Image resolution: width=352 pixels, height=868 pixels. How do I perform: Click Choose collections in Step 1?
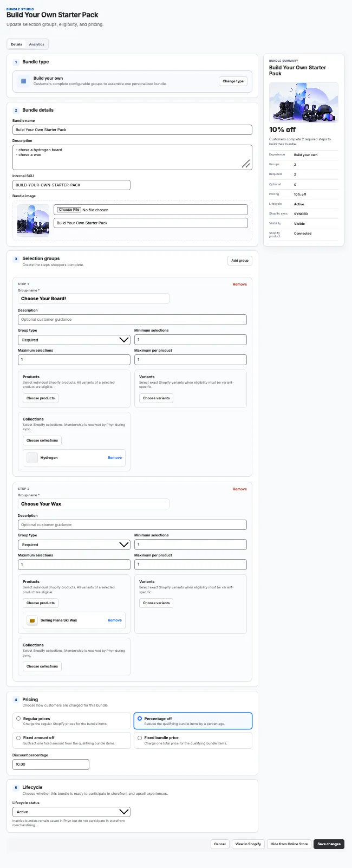point(42,441)
